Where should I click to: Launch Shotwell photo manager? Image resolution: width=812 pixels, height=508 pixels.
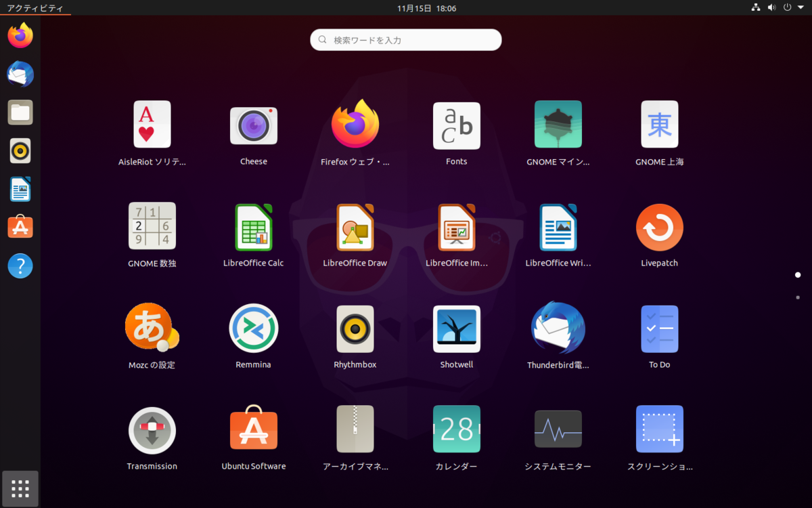(457, 329)
